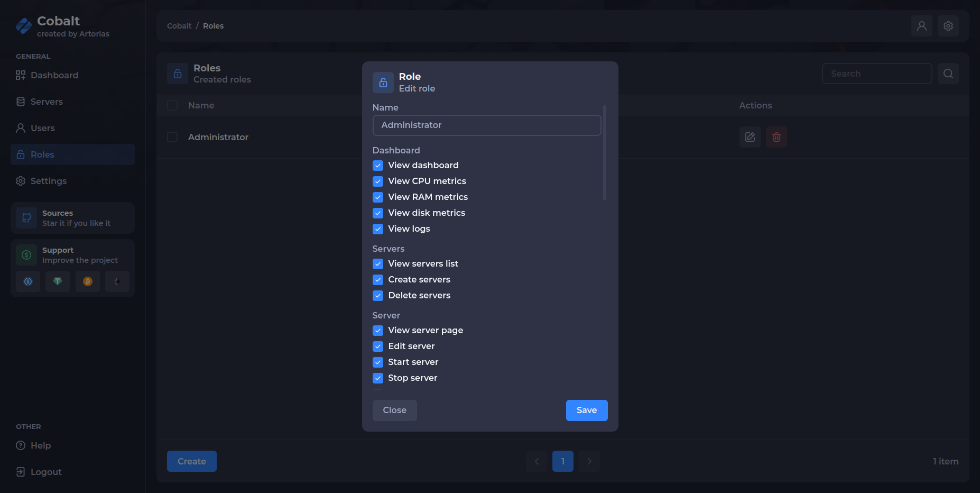Viewport: 980px width, 493px height.
Task: Open Settings in the sidebar
Action: tap(72, 181)
